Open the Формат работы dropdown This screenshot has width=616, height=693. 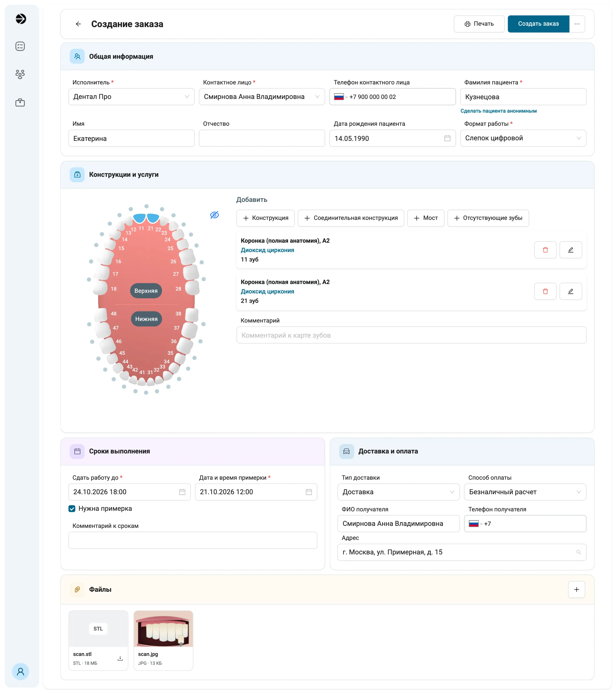[523, 138]
